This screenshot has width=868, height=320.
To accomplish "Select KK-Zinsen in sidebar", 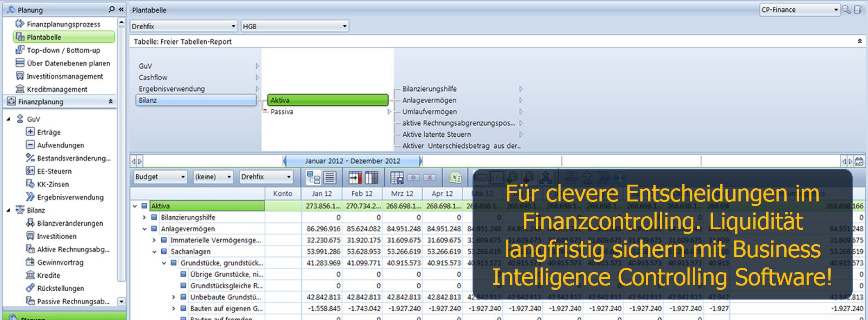I will coord(47,184).
